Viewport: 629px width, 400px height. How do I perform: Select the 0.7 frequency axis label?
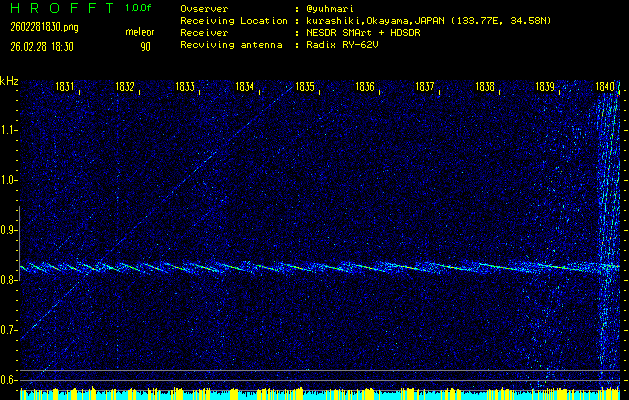[9, 330]
